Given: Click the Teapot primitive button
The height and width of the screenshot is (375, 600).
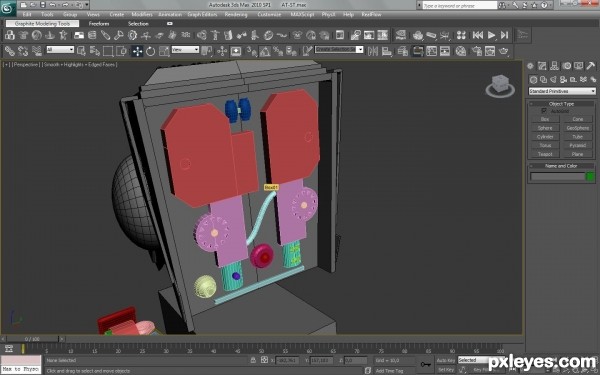Looking at the screenshot, I should [545, 154].
